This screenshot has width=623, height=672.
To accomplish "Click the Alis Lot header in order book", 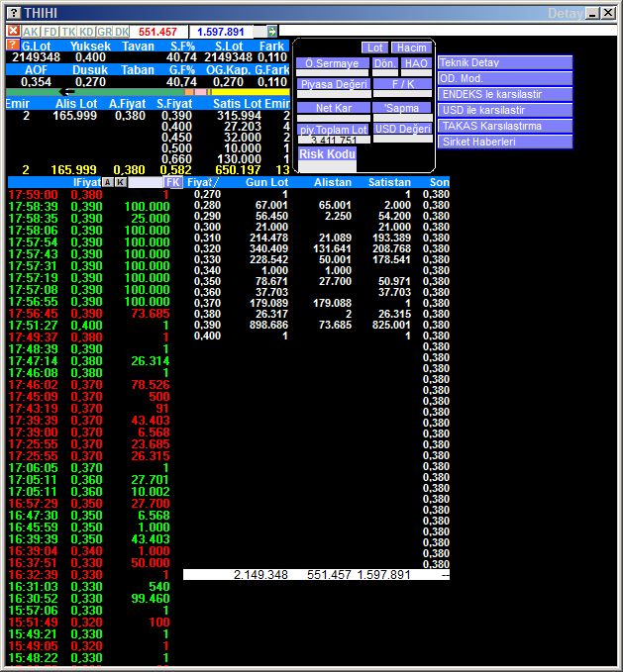I will pyautogui.click(x=76, y=104).
